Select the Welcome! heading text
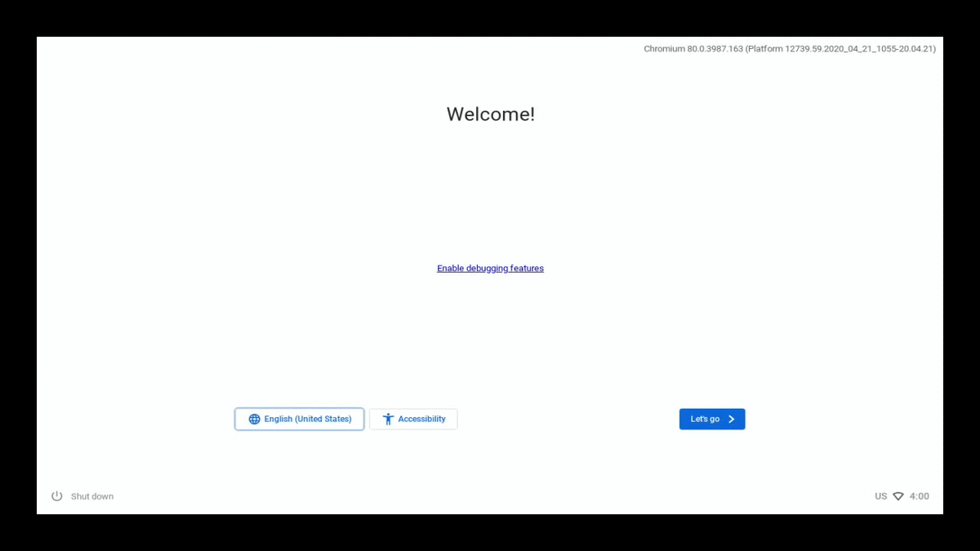 click(491, 114)
